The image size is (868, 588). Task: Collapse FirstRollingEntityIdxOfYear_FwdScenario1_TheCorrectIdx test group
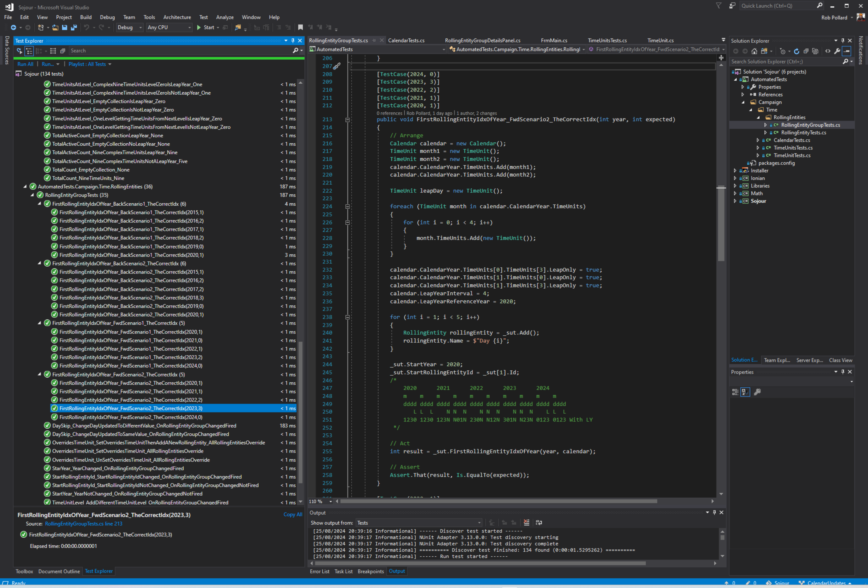[40, 323]
